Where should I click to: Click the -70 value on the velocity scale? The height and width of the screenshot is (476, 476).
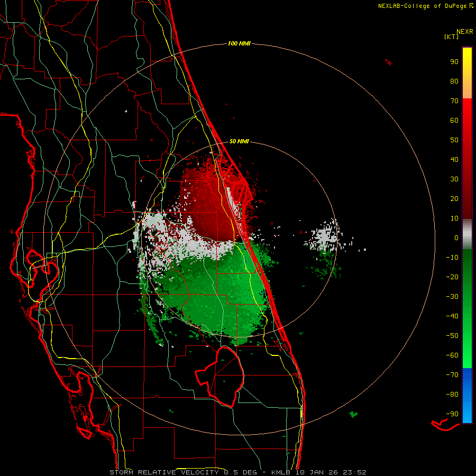click(452, 375)
